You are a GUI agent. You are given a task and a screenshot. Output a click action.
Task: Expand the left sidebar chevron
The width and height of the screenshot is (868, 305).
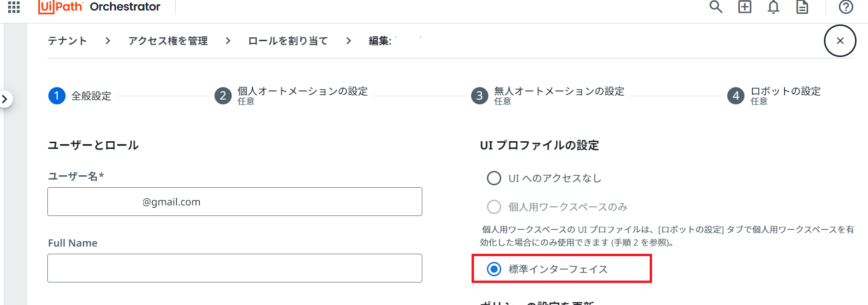(x=5, y=99)
